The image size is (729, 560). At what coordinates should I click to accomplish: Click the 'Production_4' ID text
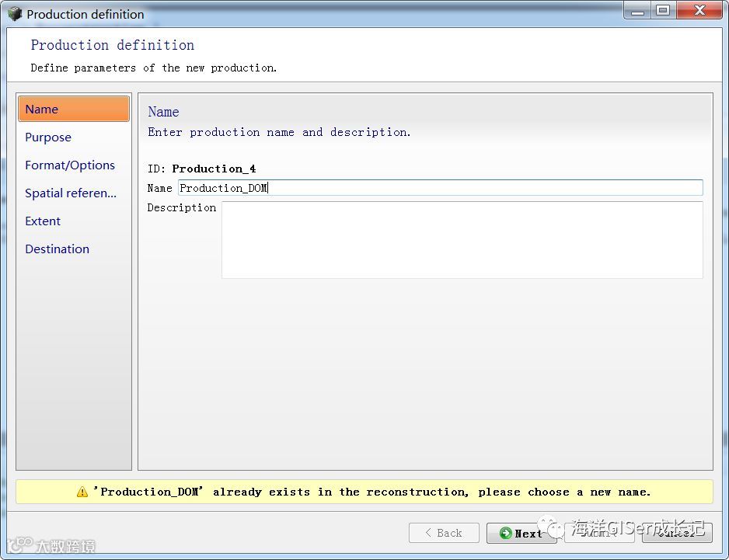(x=214, y=169)
